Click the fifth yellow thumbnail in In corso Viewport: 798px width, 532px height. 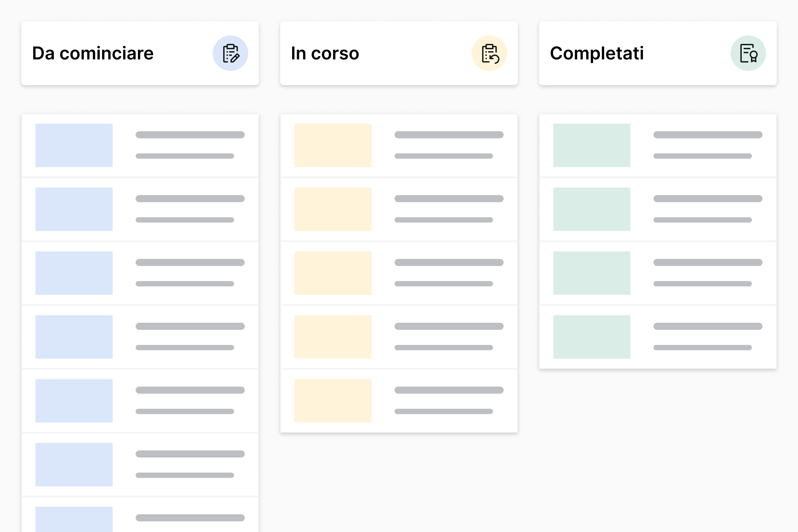tap(333, 401)
